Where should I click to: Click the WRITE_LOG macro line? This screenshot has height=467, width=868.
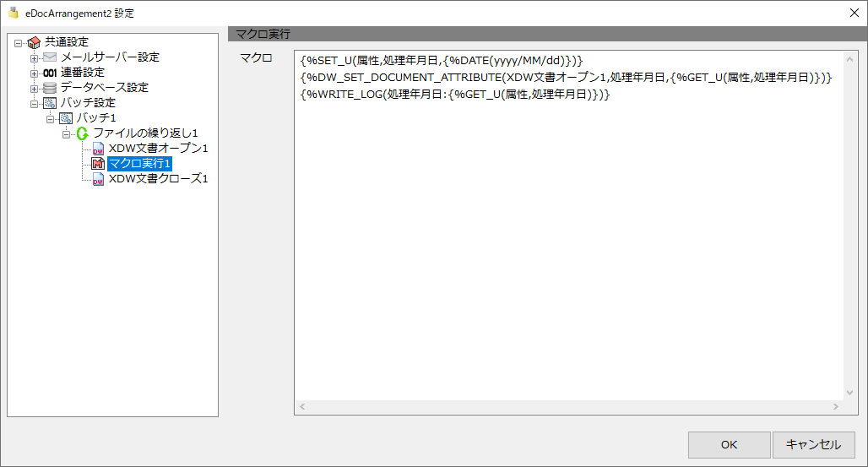[454, 95]
